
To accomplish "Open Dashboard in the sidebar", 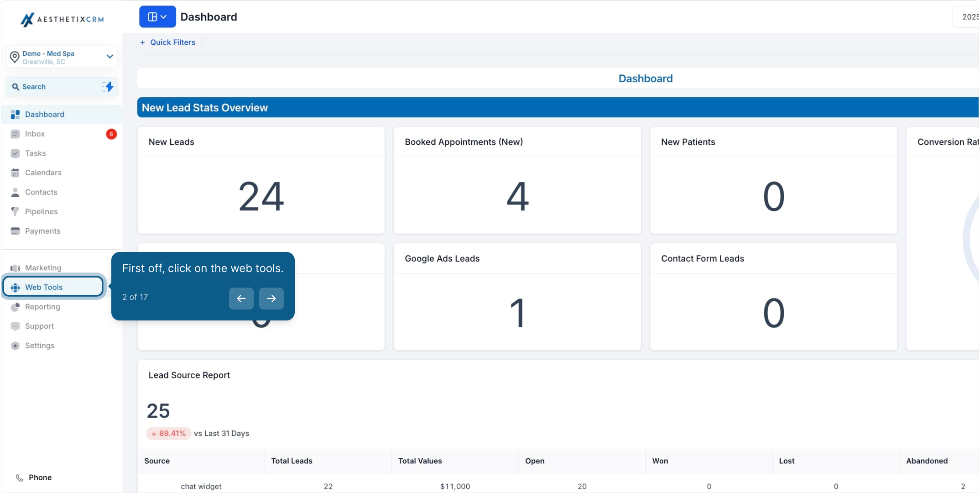I will tap(62, 115).
